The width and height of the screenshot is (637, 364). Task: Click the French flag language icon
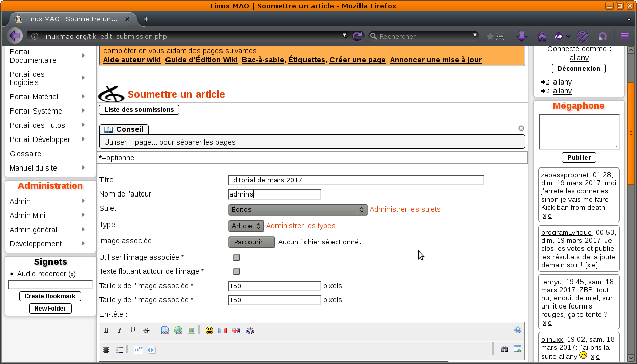coord(223,331)
